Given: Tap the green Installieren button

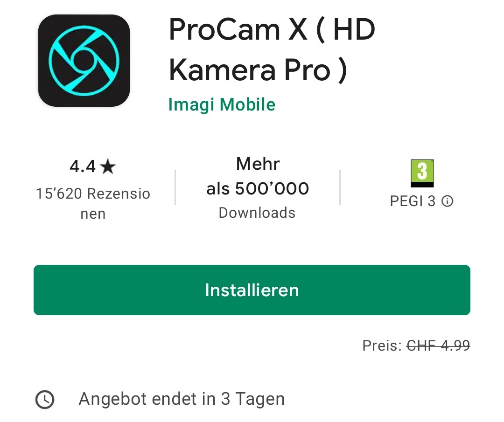Looking at the screenshot, I should (252, 290).
